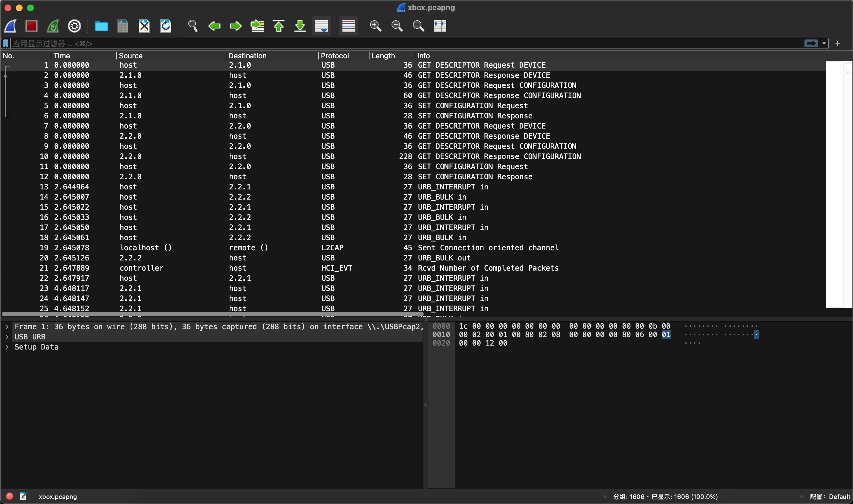The width and height of the screenshot is (853, 504).
Task: Go forward in packet history with the right arrow
Action: tap(236, 26)
